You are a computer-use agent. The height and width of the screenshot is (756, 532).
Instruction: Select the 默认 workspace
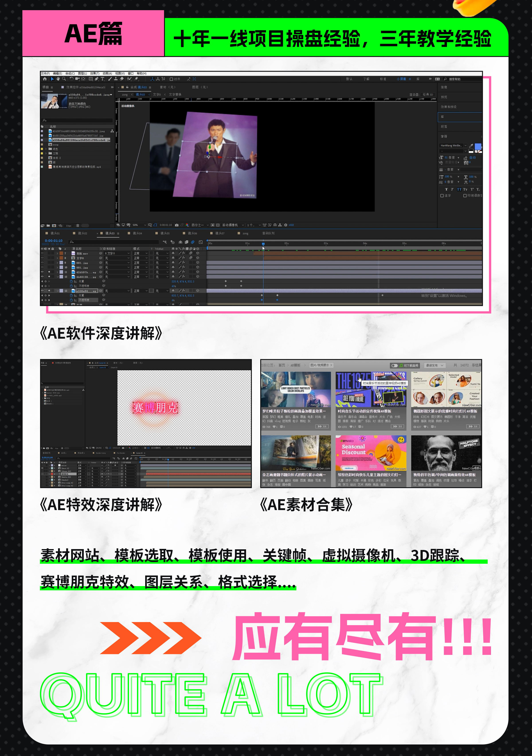pyautogui.click(x=349, y=79)
